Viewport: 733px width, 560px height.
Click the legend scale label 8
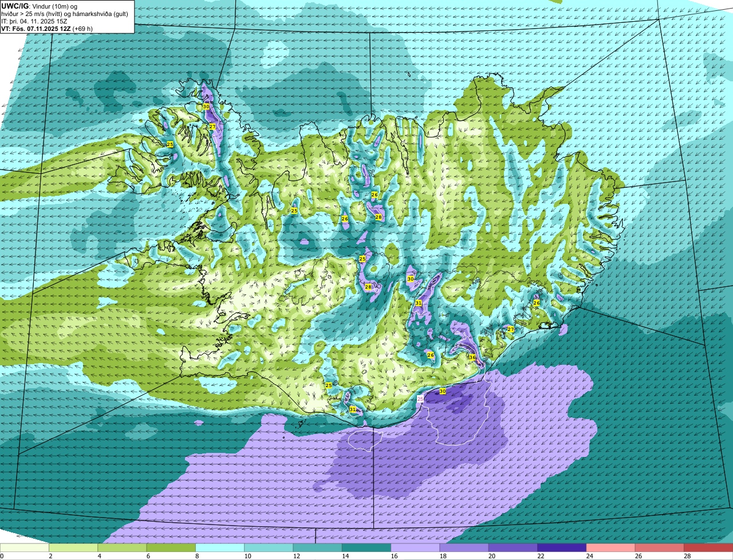point(196,556)
